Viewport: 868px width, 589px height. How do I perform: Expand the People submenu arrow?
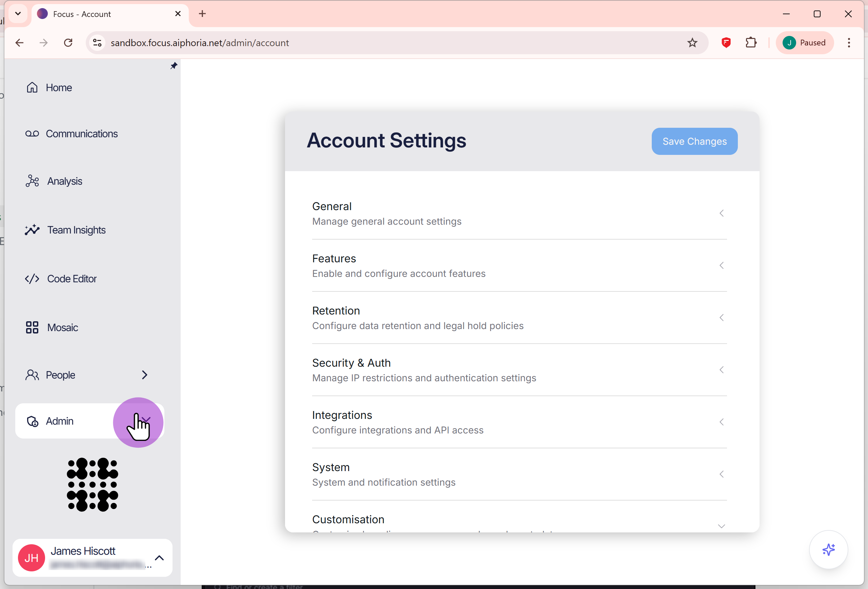click(x=144, y=375)
